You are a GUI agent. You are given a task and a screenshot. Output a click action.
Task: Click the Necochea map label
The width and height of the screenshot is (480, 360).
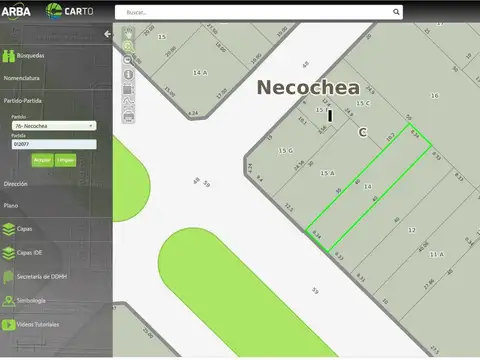click(x=308, y=87)
